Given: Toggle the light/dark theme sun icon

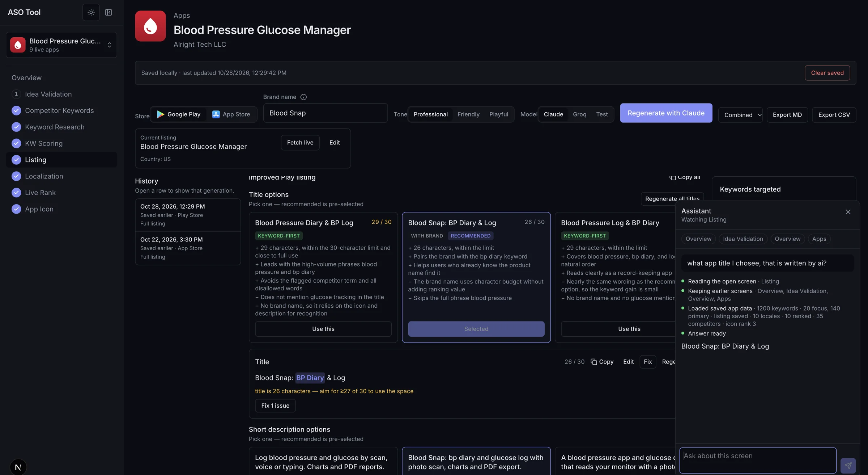Looking at the screenshot, I should click(91, 12).
